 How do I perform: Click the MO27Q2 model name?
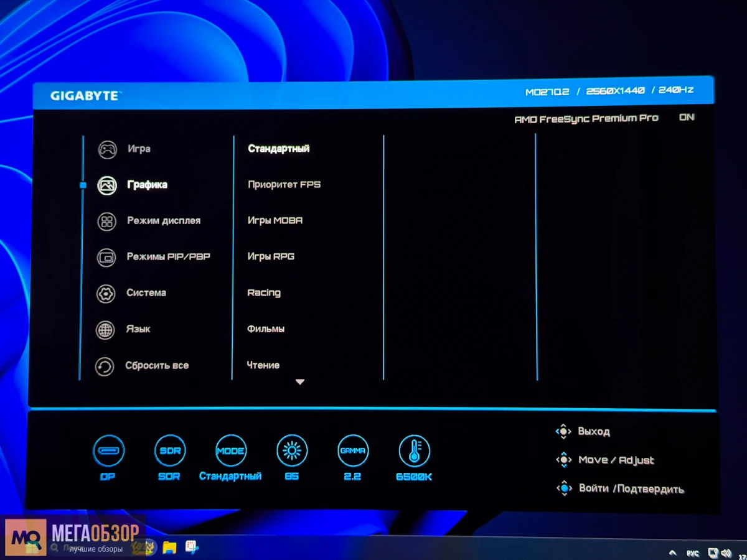547,91
